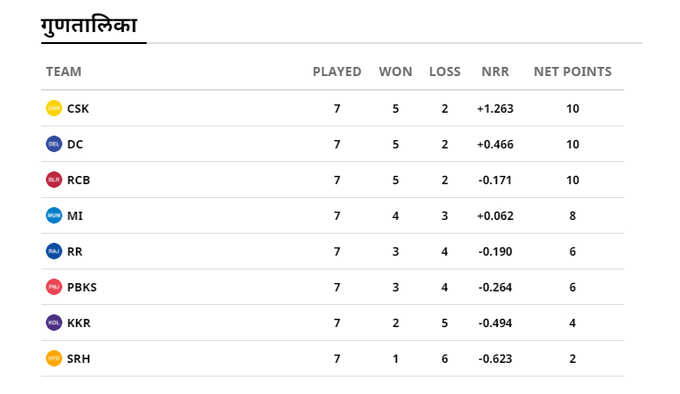Sort by the WON column header
The width and height of the screenshot is (680, 394).
[x=396, y=72]
